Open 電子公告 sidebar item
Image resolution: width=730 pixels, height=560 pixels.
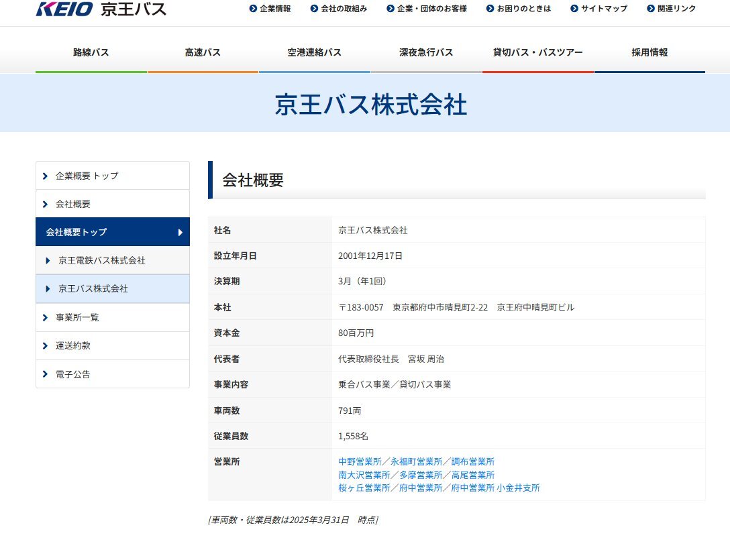tap(113, 374)
